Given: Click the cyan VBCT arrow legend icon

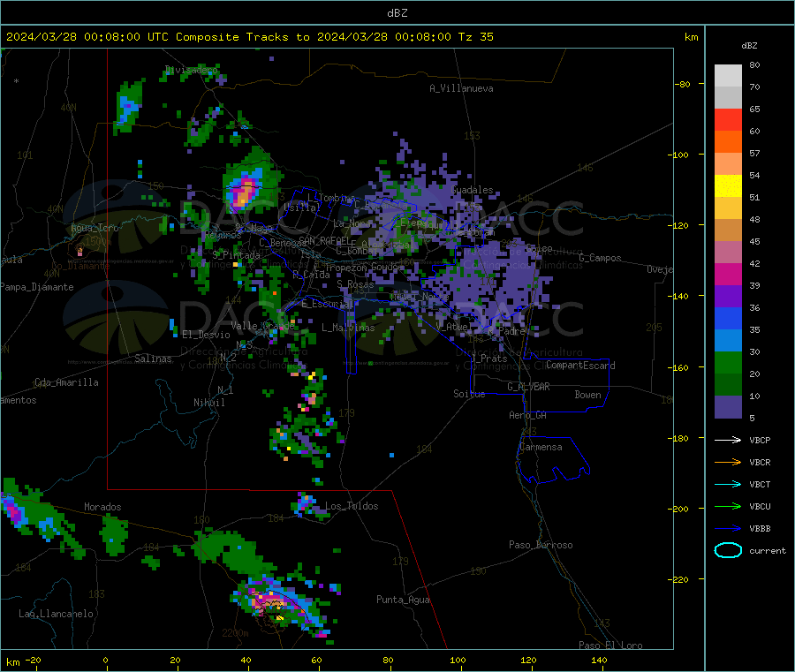Looking at the screenshot, I should [x=728, y=485].
